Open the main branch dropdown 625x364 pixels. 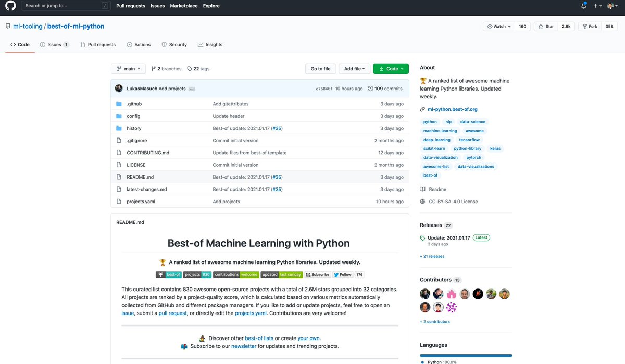click(x=128, y=69)
